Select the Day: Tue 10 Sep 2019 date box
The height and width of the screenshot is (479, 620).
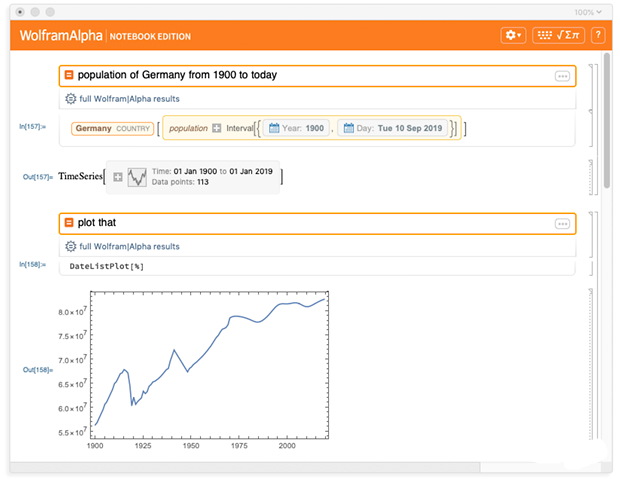[x=393, y=128]
